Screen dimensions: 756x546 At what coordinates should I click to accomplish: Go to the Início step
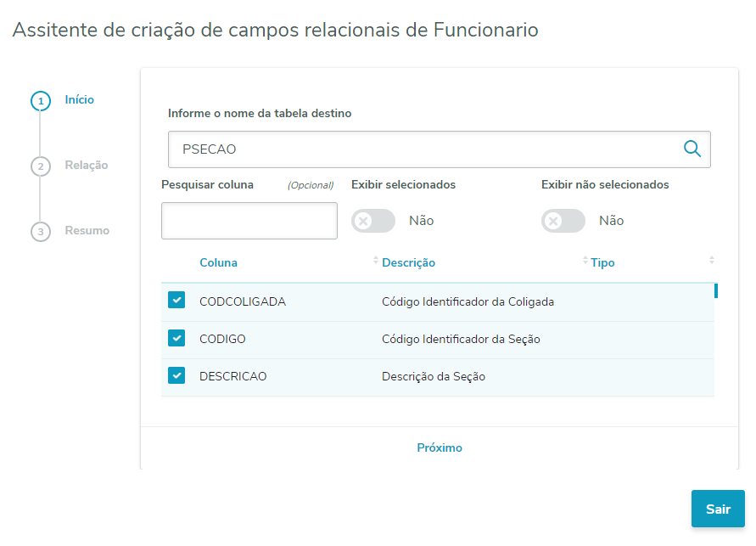point(80,100)
